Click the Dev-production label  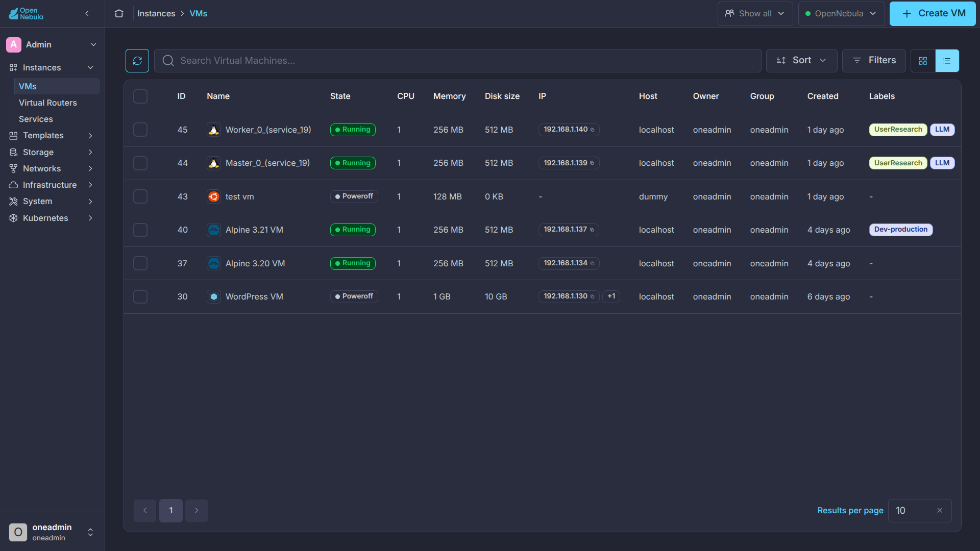[x=901, y=230]
